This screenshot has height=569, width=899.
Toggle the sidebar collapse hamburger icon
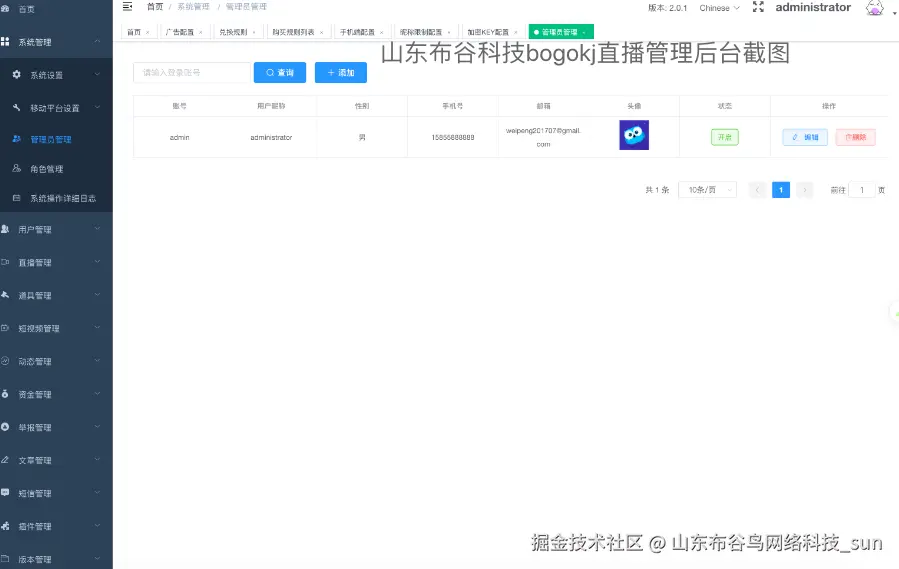point(127,7)
